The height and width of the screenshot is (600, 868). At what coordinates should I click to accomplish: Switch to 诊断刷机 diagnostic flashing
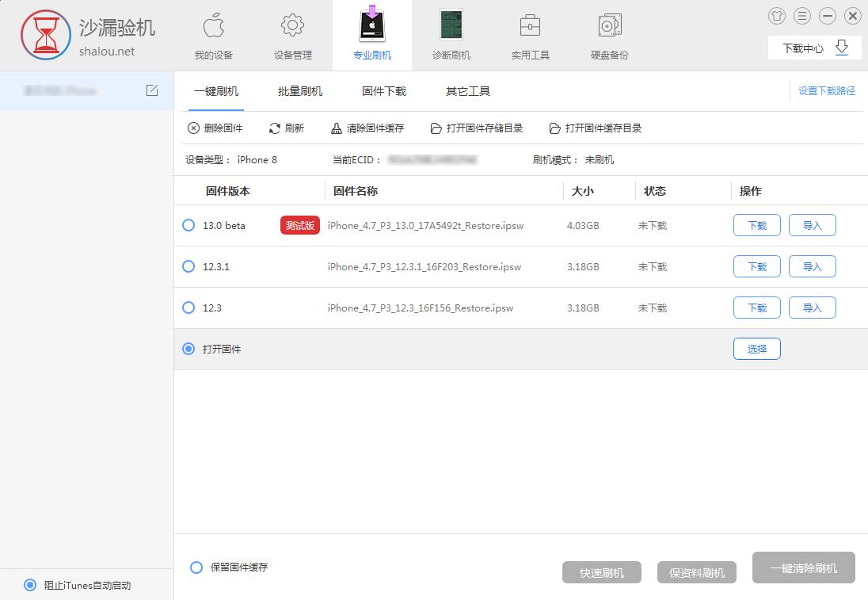coord(451,26)
